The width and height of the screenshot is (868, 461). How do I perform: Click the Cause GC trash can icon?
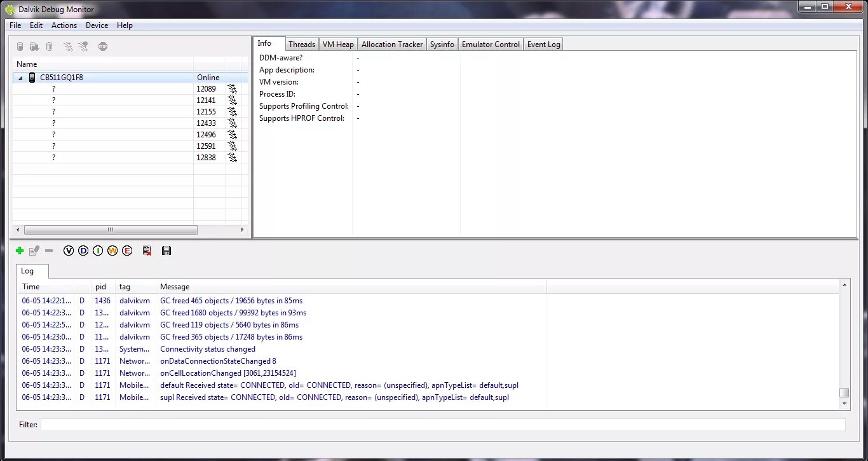pos(50,46)
